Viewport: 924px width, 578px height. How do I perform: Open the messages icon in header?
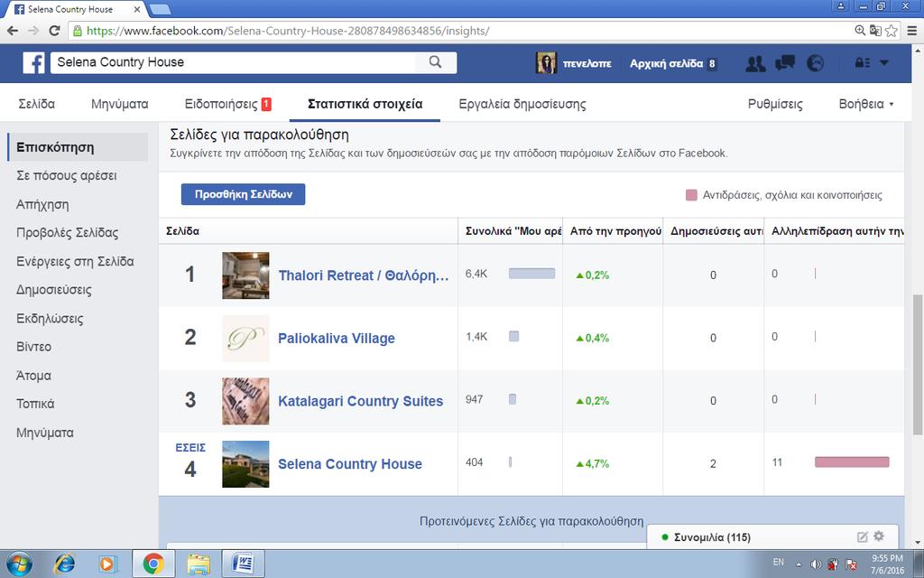click(x=785, y=63)
